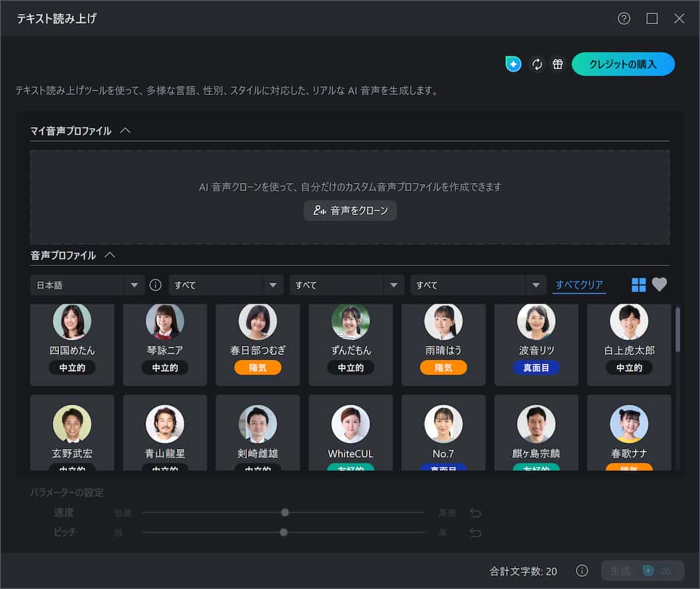The width and height of the screenshot is (700, 589).
Task: Click the refresh credits icon
Action: 537,64
